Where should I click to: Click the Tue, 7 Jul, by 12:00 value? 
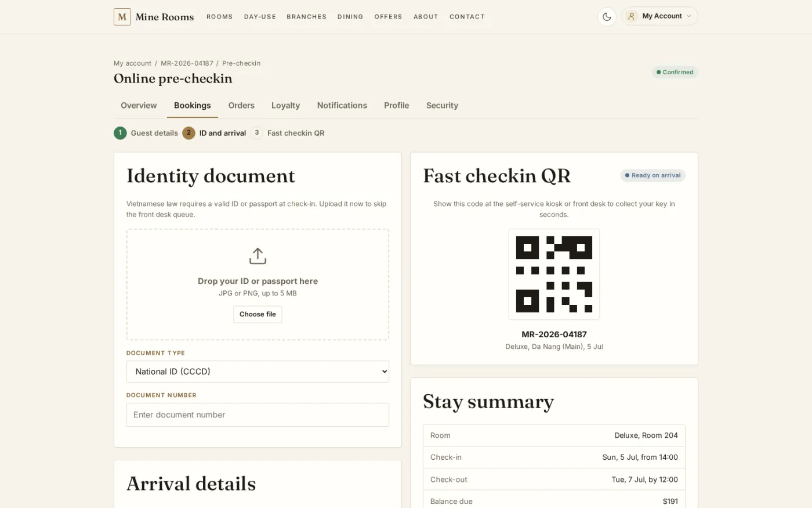(644, 480)
